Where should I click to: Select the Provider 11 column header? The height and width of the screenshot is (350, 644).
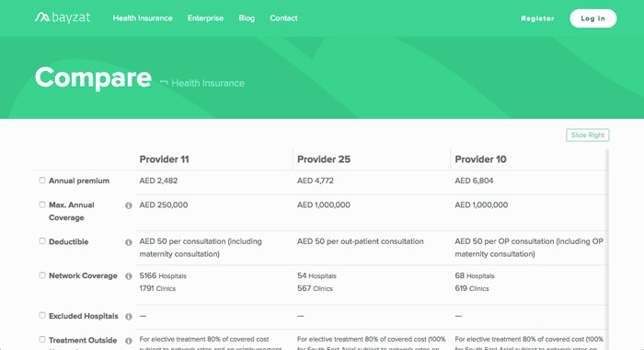[164, 159]
